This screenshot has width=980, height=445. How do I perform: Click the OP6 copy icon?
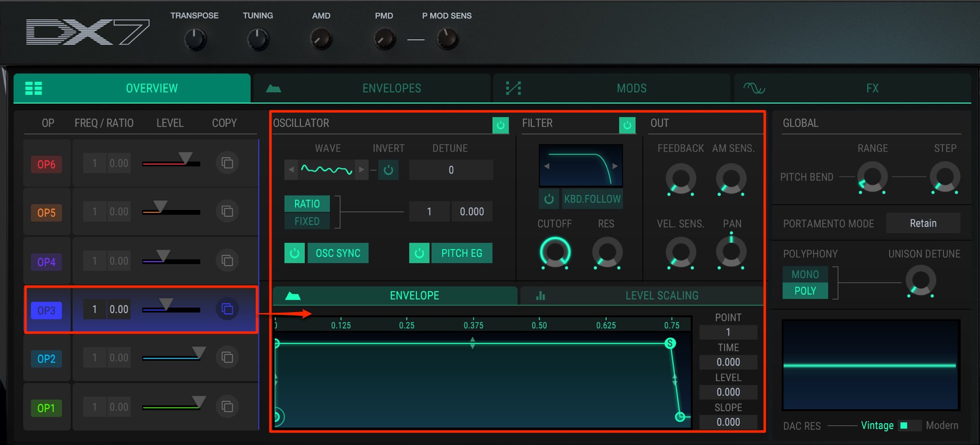tap(227, 163)
